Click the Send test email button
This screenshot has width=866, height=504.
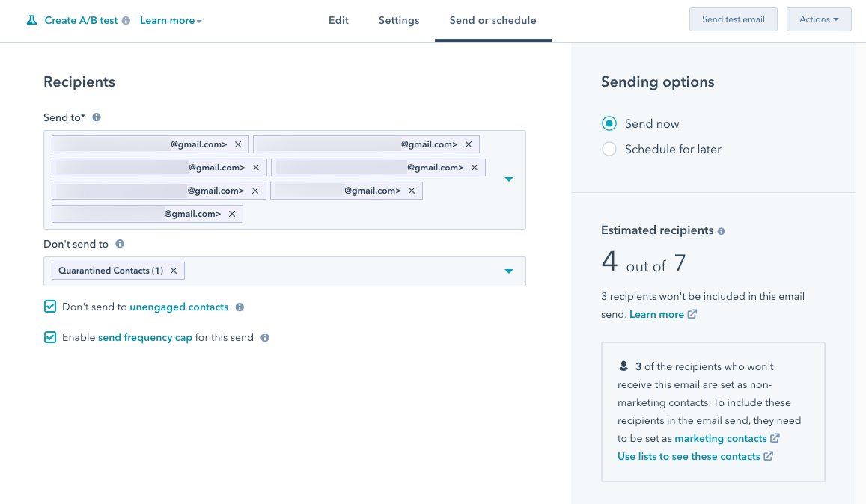[x=733, y=19]
